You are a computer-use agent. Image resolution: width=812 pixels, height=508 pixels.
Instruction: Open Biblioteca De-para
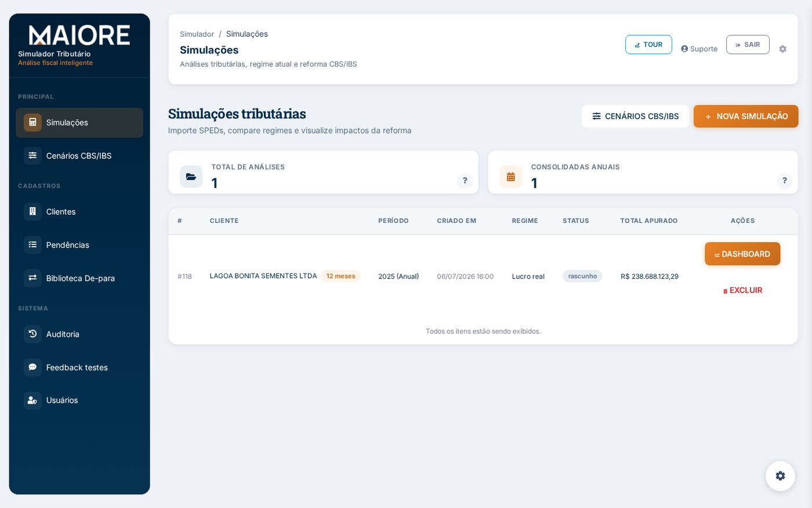click(79, 278)
